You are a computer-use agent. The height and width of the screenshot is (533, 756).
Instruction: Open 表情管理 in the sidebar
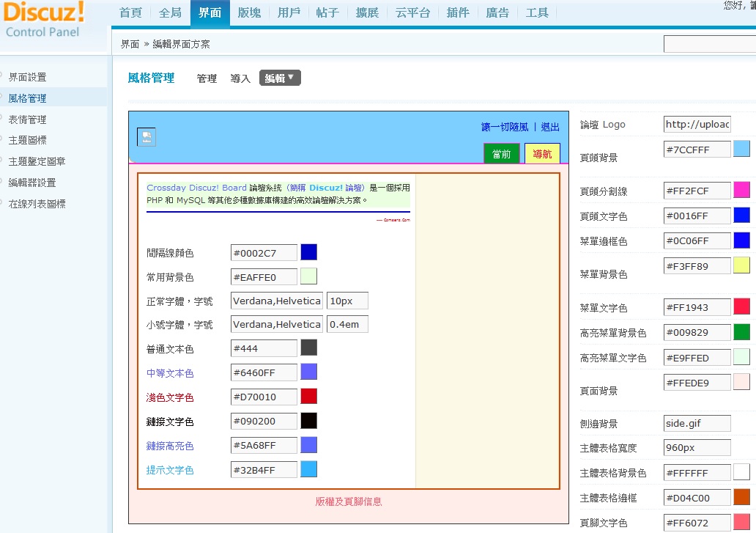point(28,120)
